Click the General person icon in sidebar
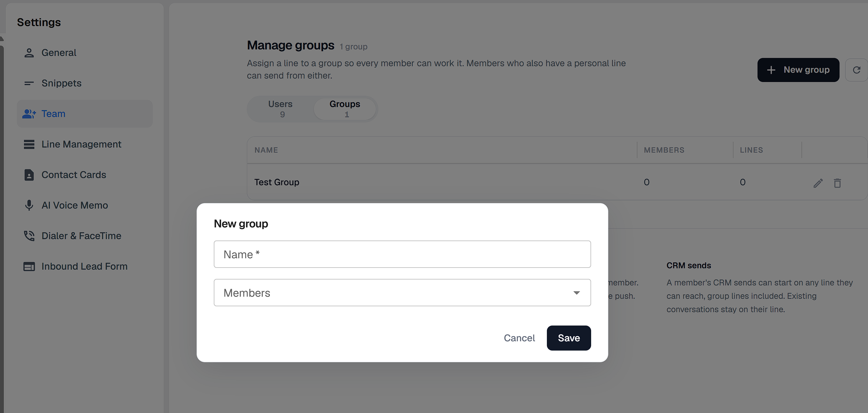 (29, 53)
